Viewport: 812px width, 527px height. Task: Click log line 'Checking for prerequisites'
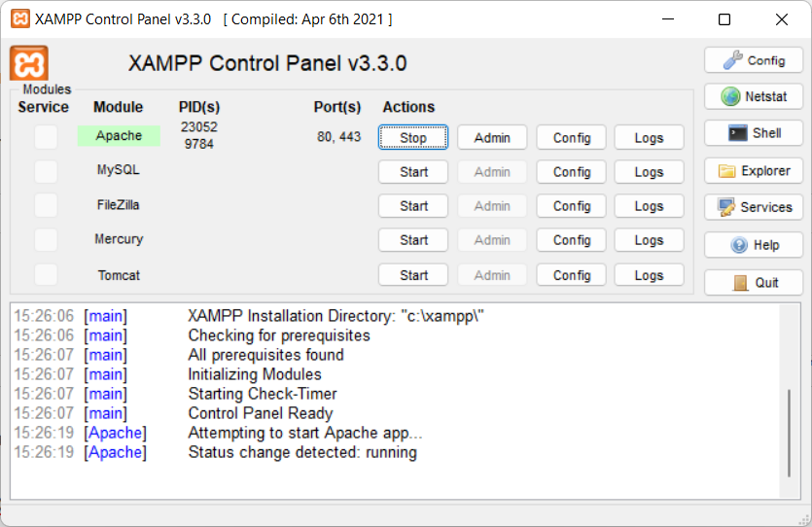[278, 335]
